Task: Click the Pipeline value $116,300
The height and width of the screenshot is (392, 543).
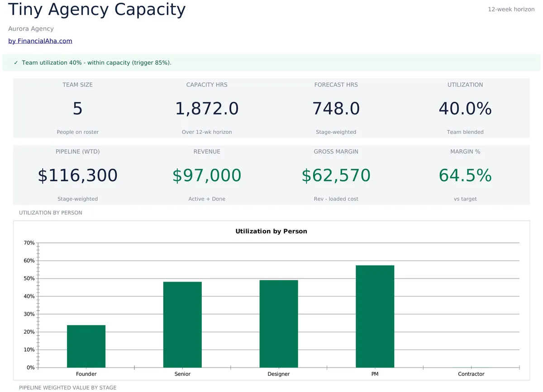Action: 78,175
